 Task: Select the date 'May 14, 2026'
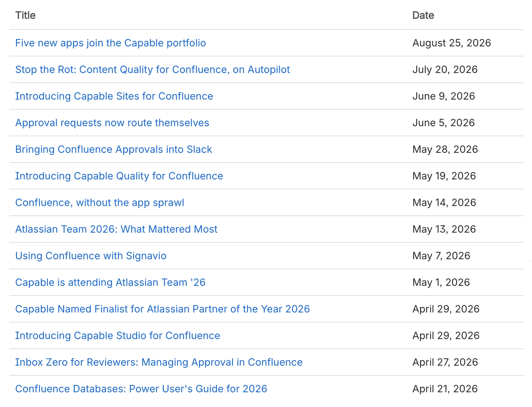point(444,203)
